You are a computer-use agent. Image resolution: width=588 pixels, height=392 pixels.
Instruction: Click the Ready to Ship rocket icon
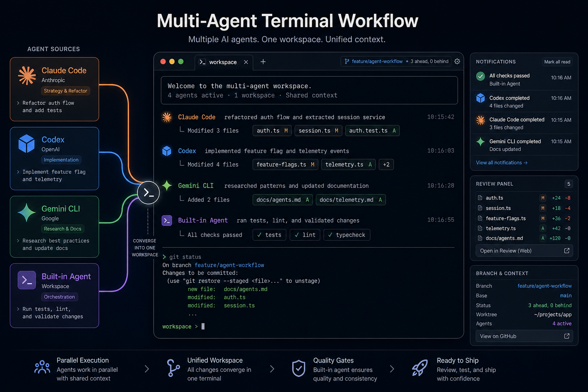(420, 368)
